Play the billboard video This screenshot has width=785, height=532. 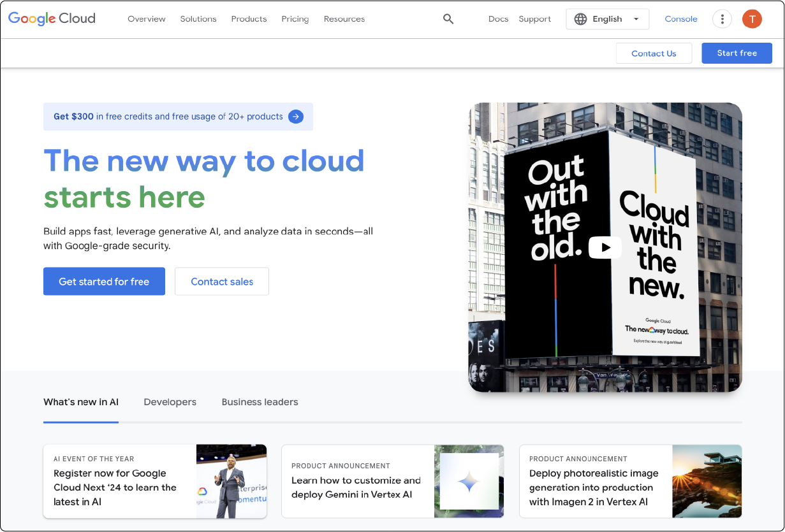point(605,247)
